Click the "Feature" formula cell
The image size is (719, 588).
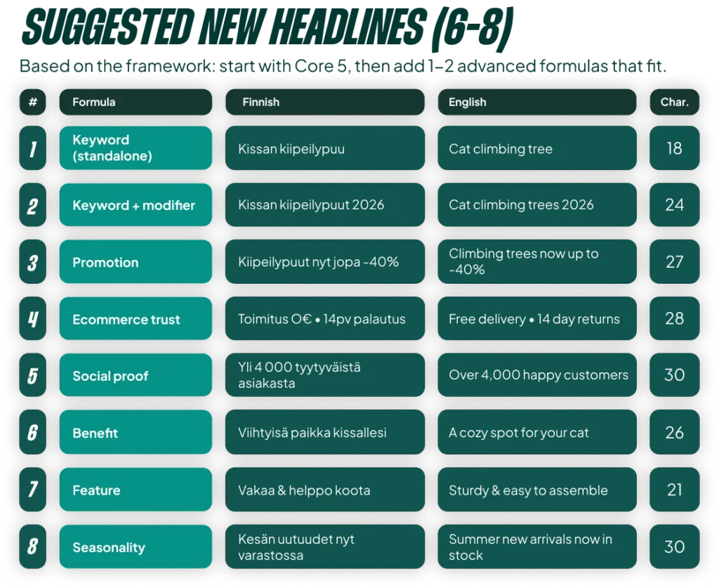136,490
